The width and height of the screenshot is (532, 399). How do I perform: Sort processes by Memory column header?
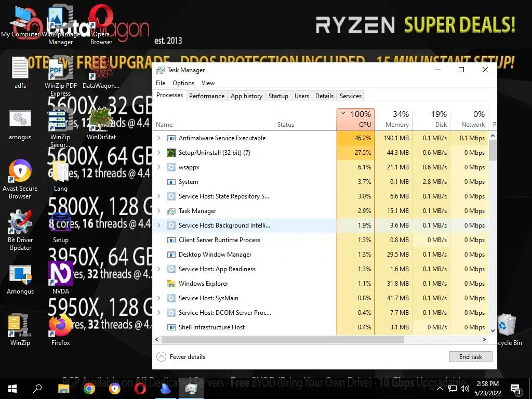(x=394, y=119)
